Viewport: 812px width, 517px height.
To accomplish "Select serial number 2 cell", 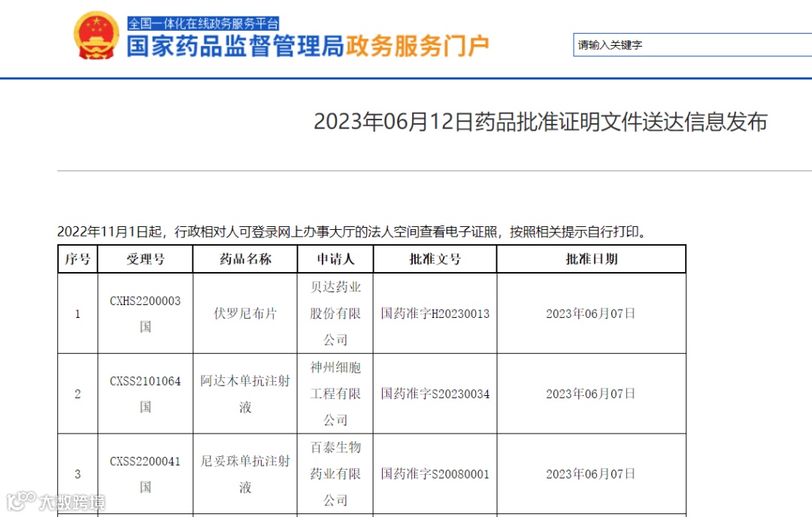I will (x=77, y=394).
